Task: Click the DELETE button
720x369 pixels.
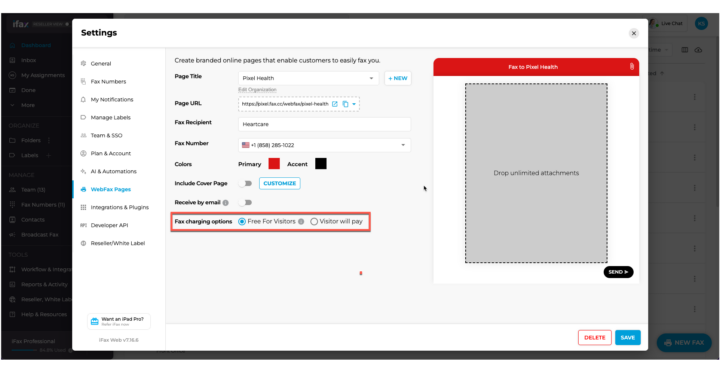Action: [595, 338]
